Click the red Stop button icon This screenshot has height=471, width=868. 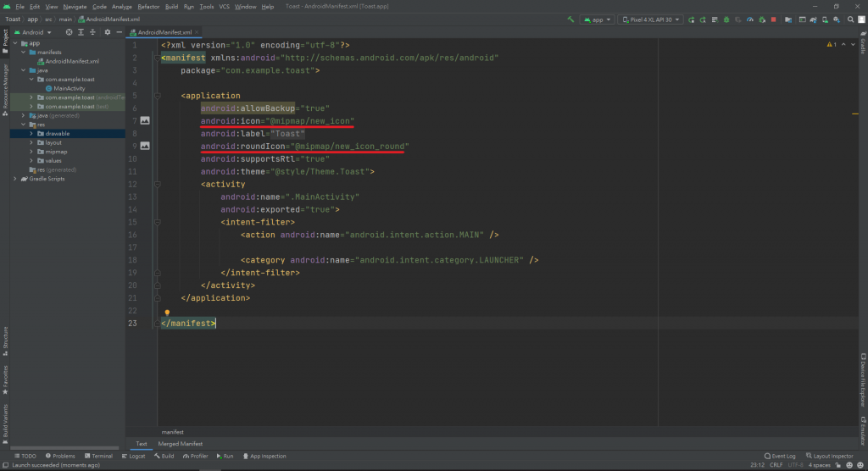click(x=773, y=19)
